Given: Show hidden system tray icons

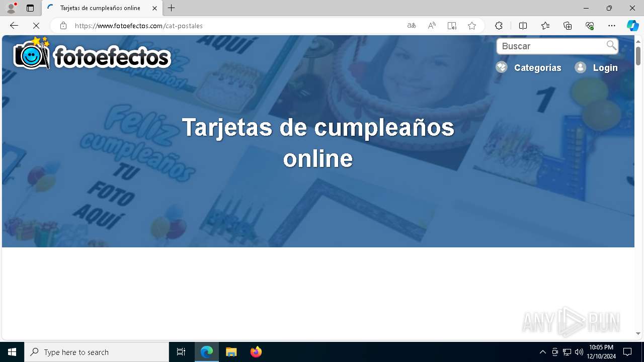Looking at the screenshot, I should [x=542, y=352].
